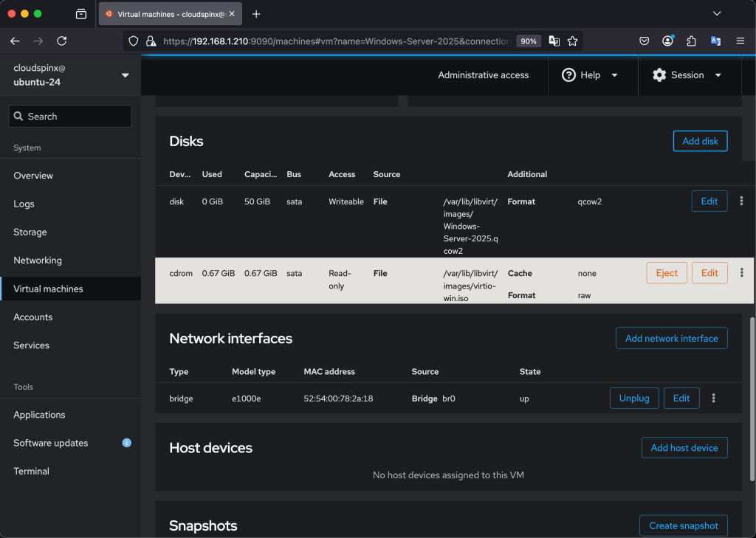The image size is (756, 538).
Task: Open kebab menu for the cdrom disk row
Action: click(x=741, y=273)
